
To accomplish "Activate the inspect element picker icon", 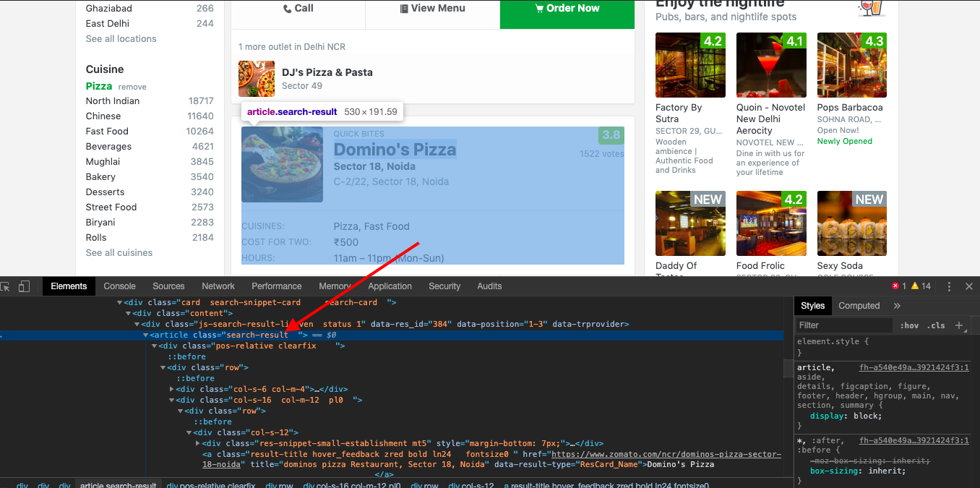I will coord(6,286).
